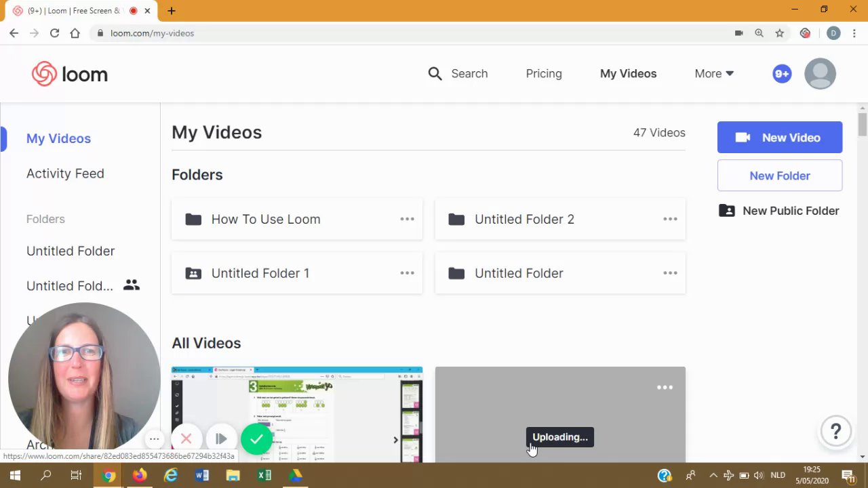Open the Windows notification center
Image resolution: width=868 pixels, height=488 pixels.
pos(848,475)
